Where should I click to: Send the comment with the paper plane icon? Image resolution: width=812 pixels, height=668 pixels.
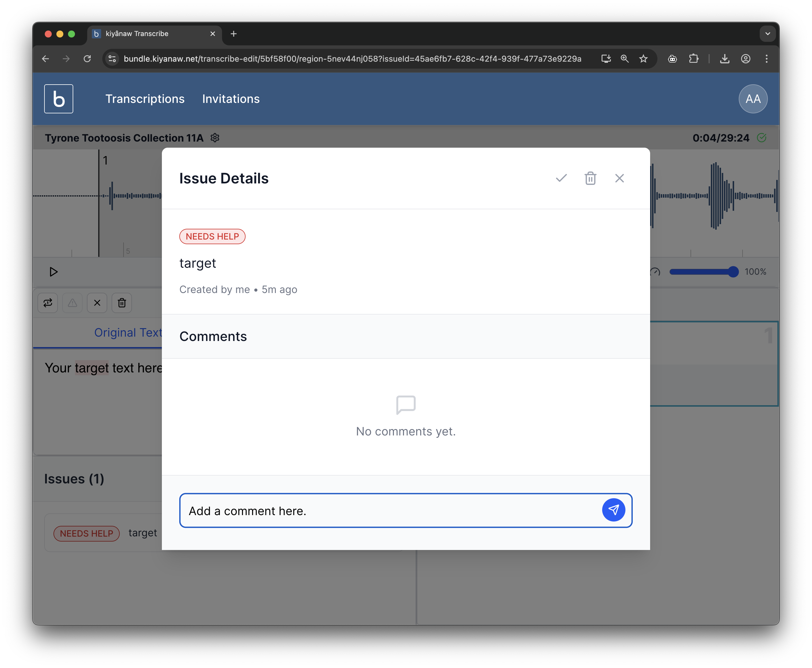click(x=614, y=510)
